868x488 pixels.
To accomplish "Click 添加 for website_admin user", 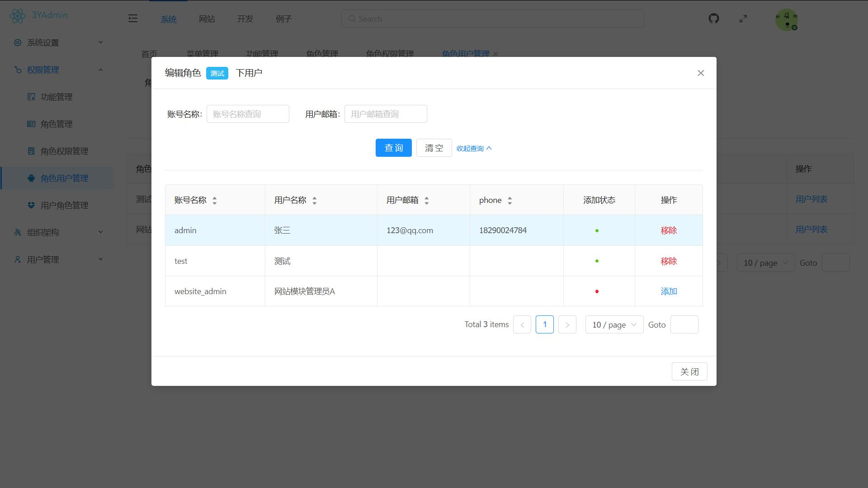I will point(668,291).
